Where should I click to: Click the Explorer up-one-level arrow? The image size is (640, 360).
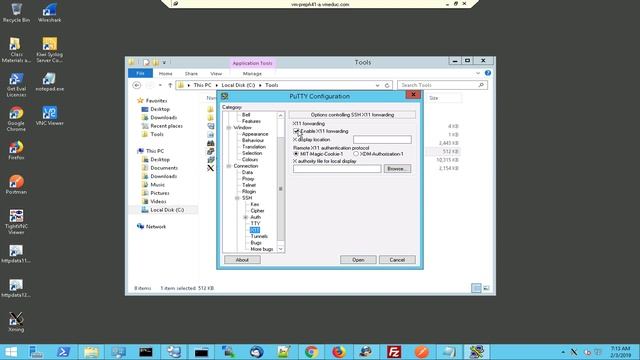(x=170, y=85)
